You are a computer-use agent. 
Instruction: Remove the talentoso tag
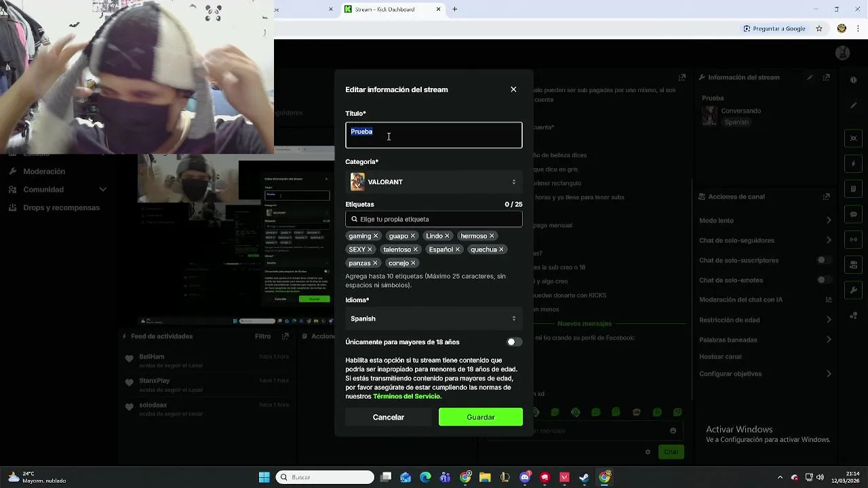(x=416, y=249)
